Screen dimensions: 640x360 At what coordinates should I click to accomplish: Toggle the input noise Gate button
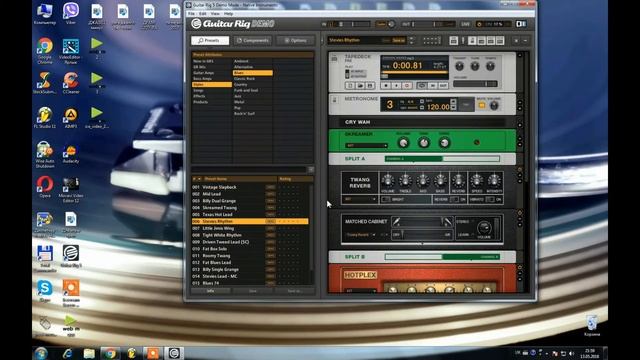click(380, 24)
